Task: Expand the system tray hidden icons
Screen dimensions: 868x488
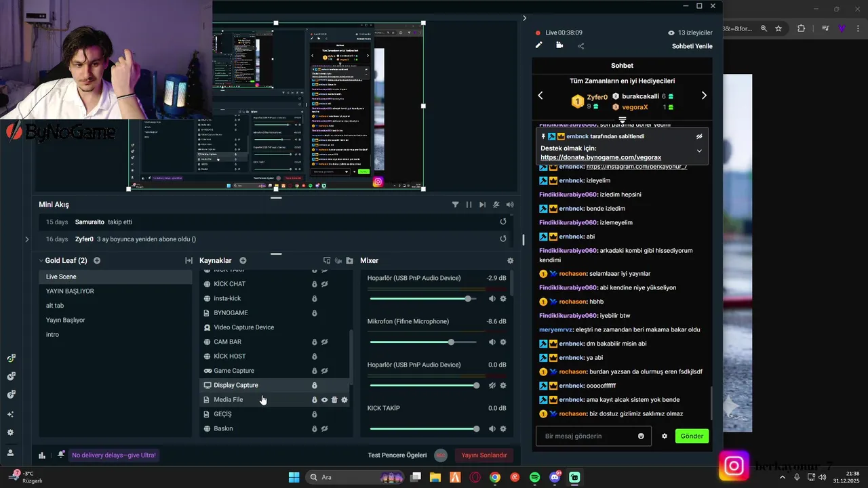Action: pyautogui.click(x=783, y=477)
